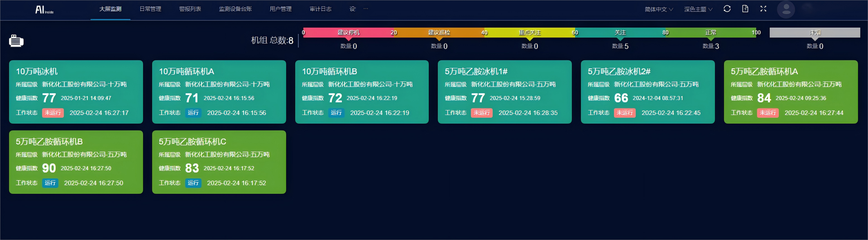The height and width of the screenshot is (240, 868).
Task: Click health index 90 value
Action: [x=49, y=168]
